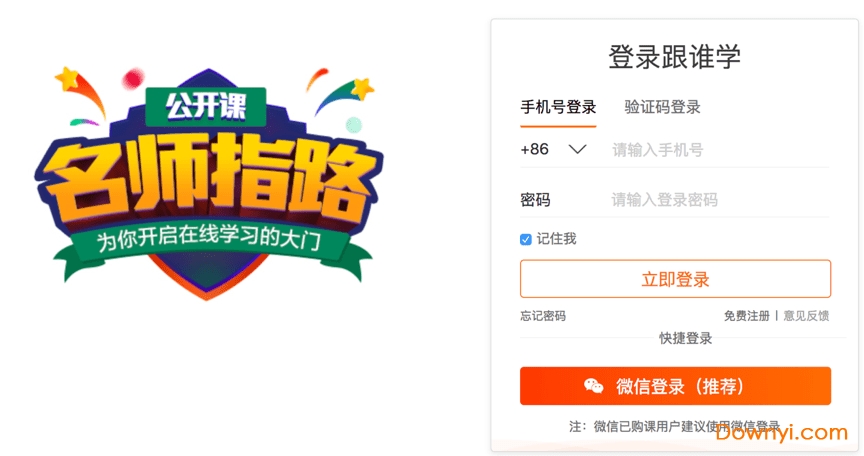Switch to 手机号登录 tab

click(x=558, y=107)
